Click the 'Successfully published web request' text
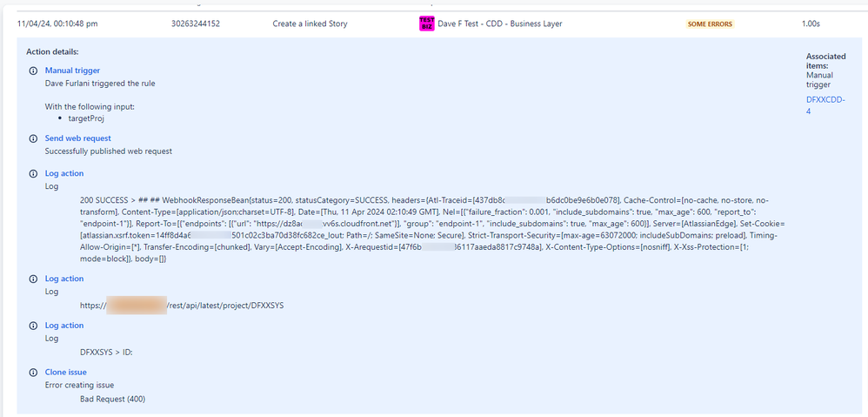Screen dimensions: 868x417 point(109,151)
